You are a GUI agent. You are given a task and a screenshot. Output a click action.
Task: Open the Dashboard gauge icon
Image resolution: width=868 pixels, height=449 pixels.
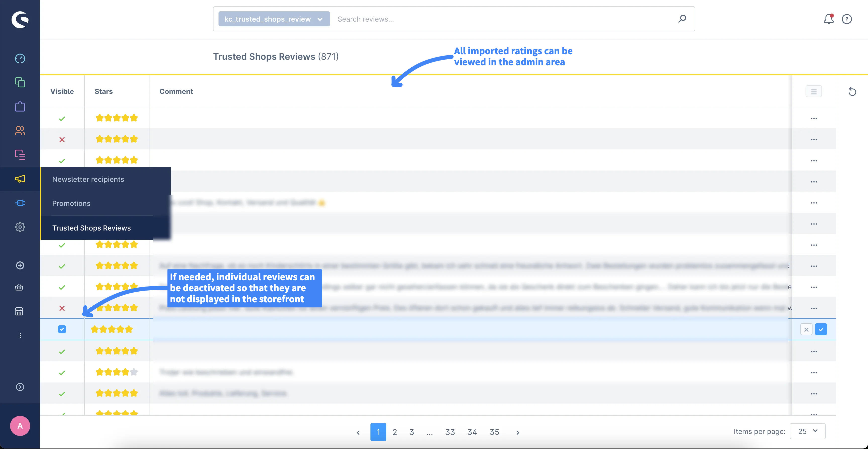click(20, 58)
